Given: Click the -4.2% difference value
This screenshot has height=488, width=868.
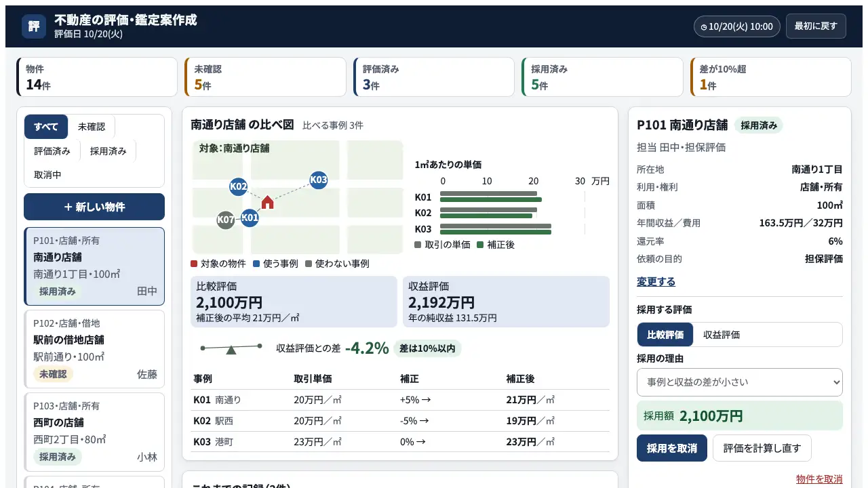Looking at the screenshot, I should pyautogui.click(x=367, y=348).
